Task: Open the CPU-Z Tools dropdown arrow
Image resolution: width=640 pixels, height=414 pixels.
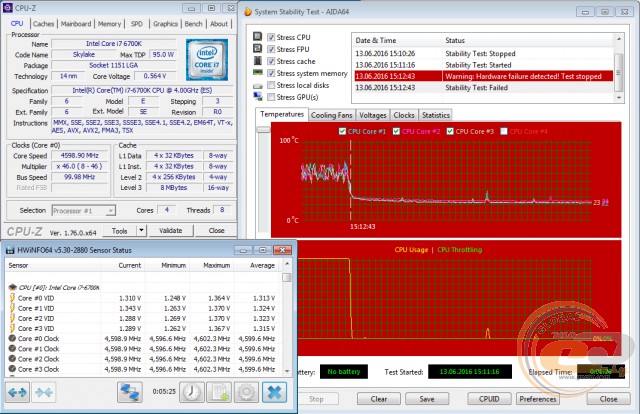Action: click(x=141, y=231)
